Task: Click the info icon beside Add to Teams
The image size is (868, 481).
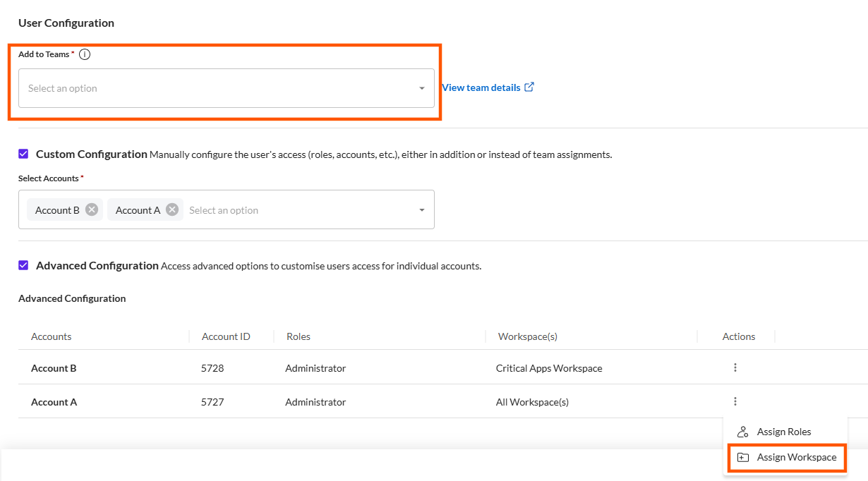Action: point(85,54)
